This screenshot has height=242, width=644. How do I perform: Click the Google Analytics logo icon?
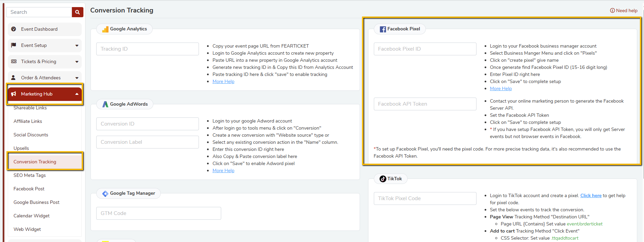105,29
